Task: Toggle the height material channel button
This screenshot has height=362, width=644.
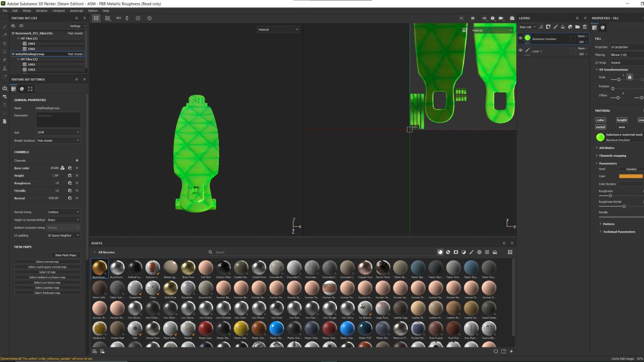Action: (621, 120)
